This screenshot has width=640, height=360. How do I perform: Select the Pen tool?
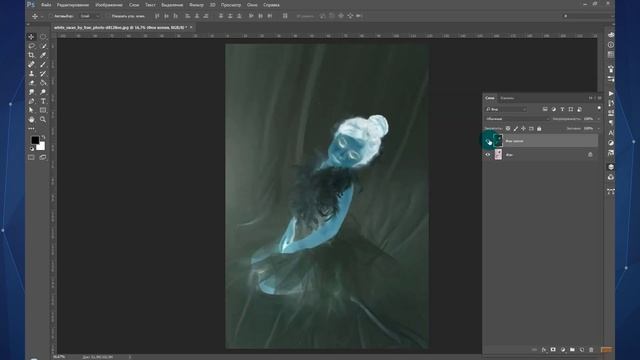(31, 101)
